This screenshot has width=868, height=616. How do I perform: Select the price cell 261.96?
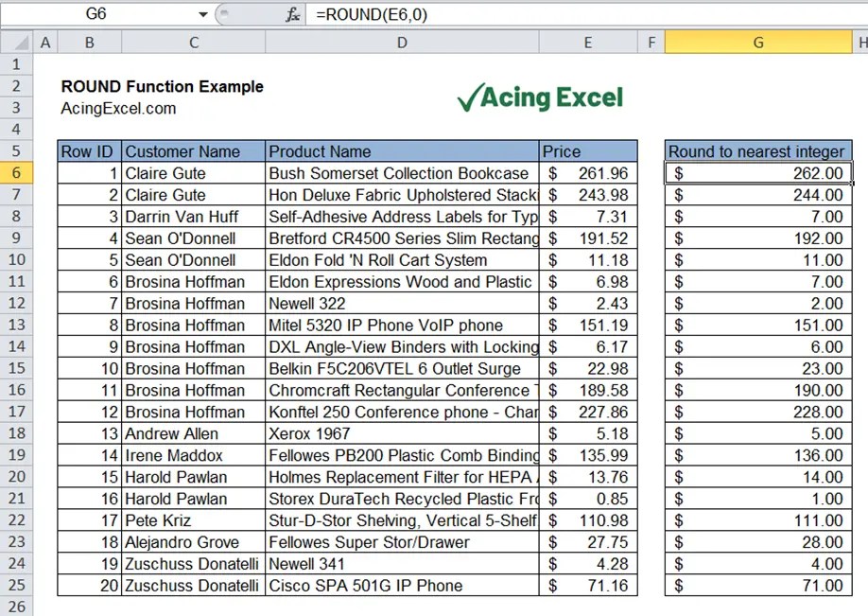coord(588,173)
